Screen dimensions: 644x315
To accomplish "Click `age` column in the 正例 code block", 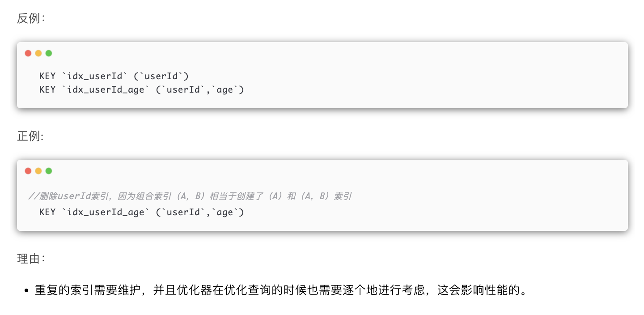I will click(x=225, y=212).
